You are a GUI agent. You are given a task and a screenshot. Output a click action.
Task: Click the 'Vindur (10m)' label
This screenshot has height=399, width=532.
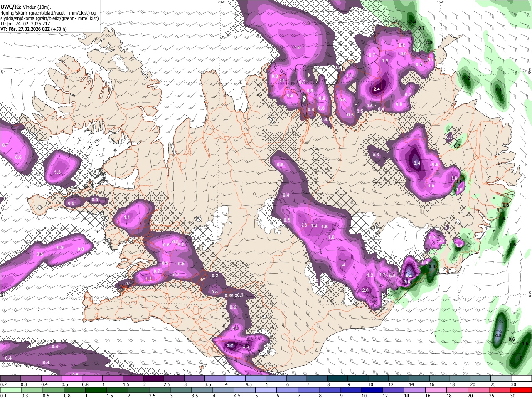click(x=36, y=7)
